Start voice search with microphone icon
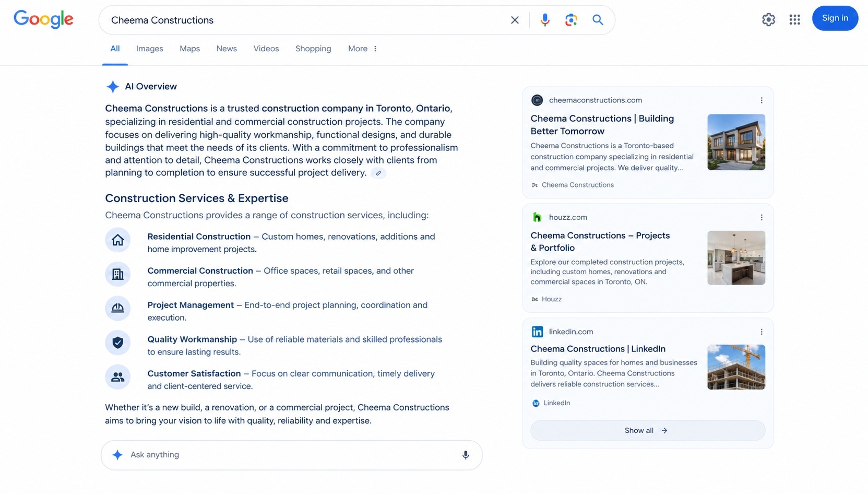This screenshot has height=494, width=868. [x=545, y=20]
